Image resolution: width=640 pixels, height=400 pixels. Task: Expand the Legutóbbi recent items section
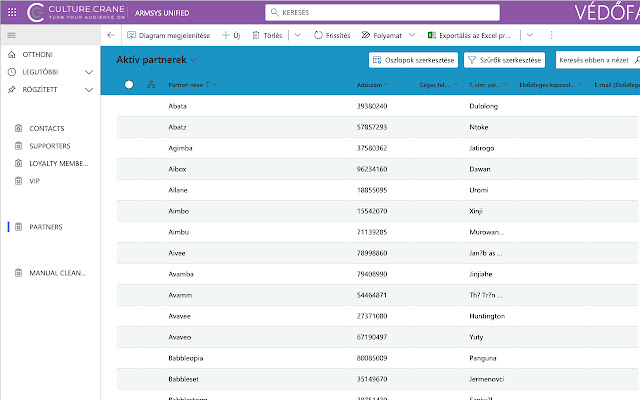pos(89,72)
